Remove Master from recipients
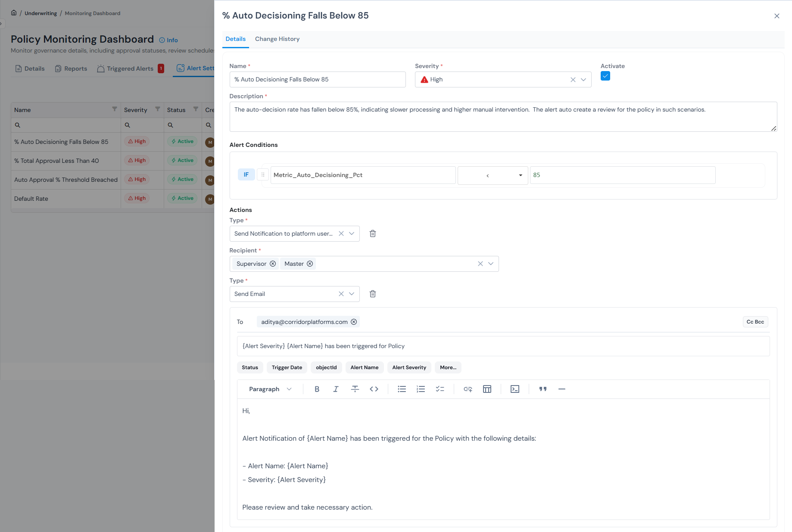The height and width of the screenshot is (532, 792). pos(310,264)
